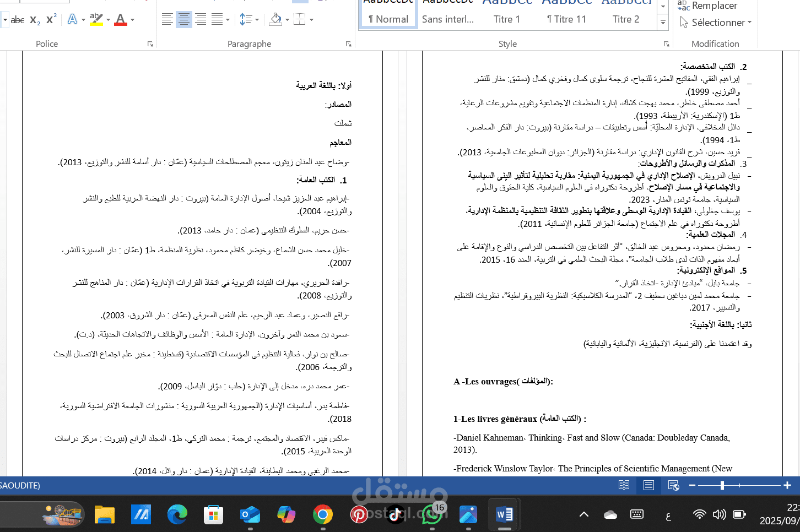Open the Sélectionner dropdown
The width and height of the screenshot is (800, 532).
(x=715, y=23)
